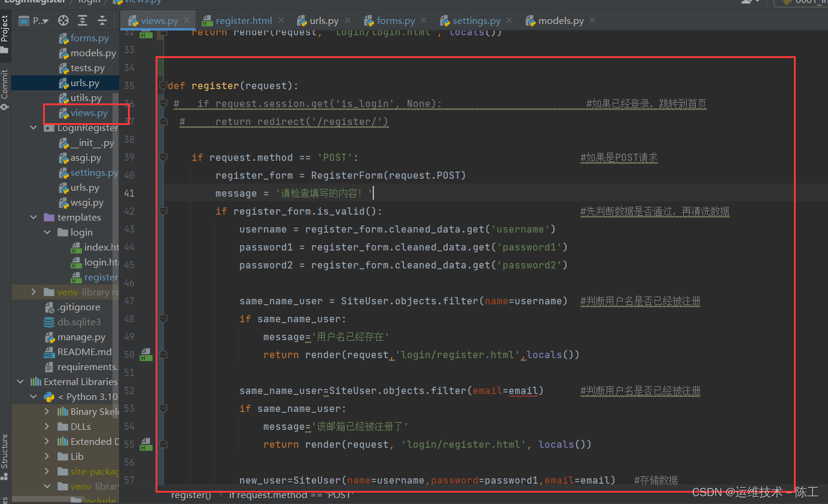Screen dimensions: 828x504
Task: Click the HTML gutter icon on line 32
Action: (x=146, y=34)
